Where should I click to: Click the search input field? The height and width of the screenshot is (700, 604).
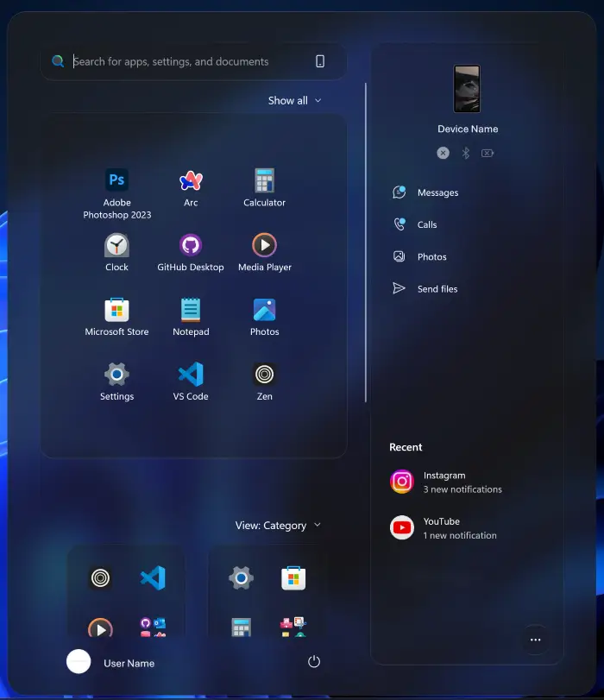pyautogui.click(x=193, y=61)
